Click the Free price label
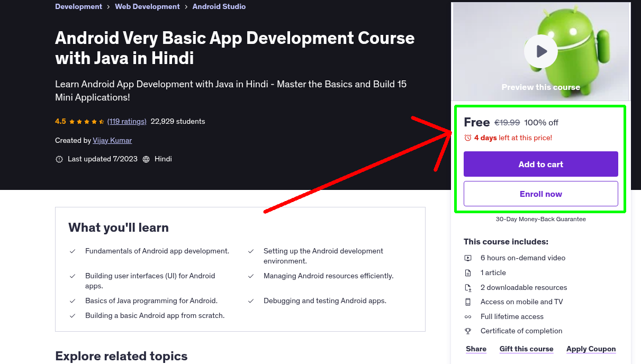The image size is (641, 364). (x=477, y=122)
